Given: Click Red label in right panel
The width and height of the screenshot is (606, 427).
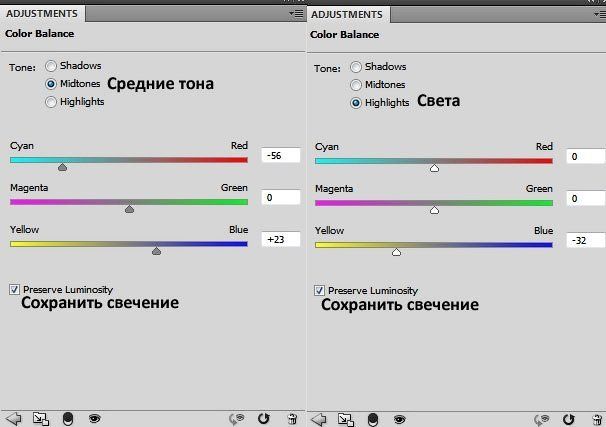Looking at the screenshot, I should 544,147.
